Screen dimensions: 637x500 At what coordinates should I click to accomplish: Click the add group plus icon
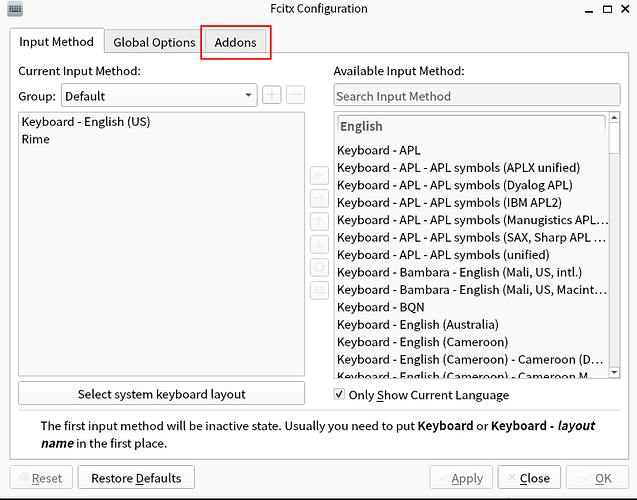tap(272, 96)
